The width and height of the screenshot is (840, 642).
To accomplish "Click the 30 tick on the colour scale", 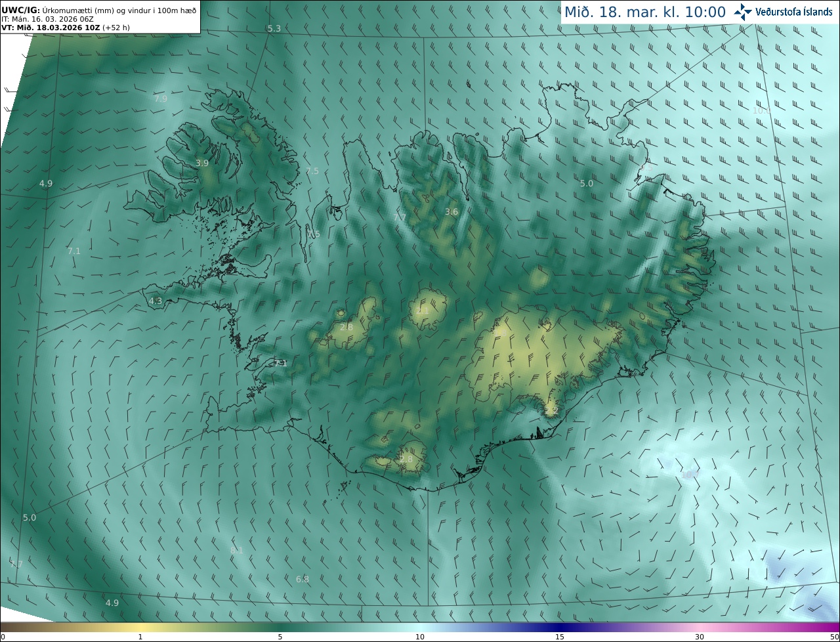I will [x=700, y=637].
